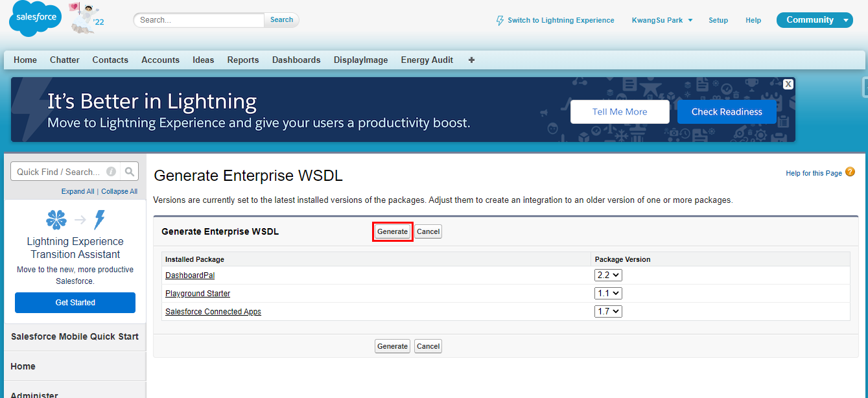Open the Playground Starter version dropdown
Viewport: 868px width, 398px height.
[x=608, y=293]
